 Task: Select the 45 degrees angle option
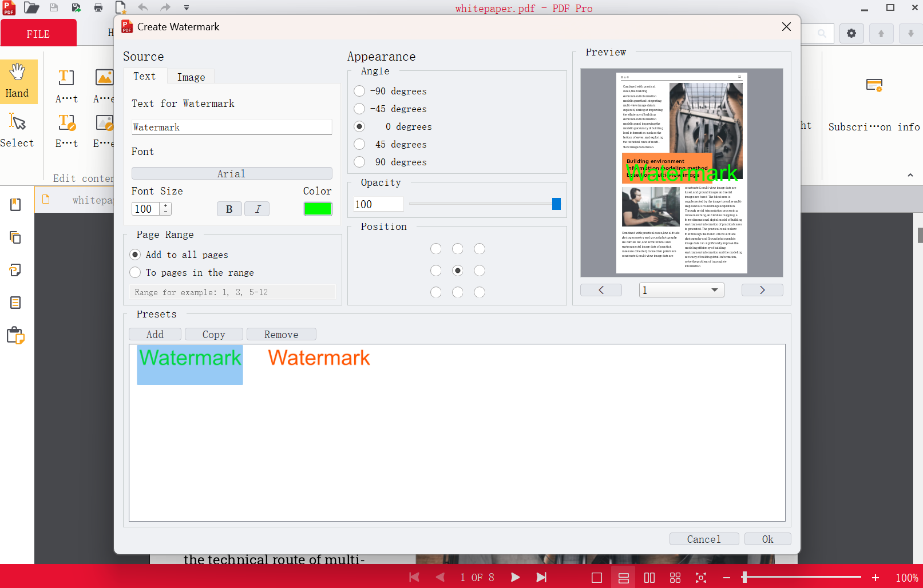point(359,144)
